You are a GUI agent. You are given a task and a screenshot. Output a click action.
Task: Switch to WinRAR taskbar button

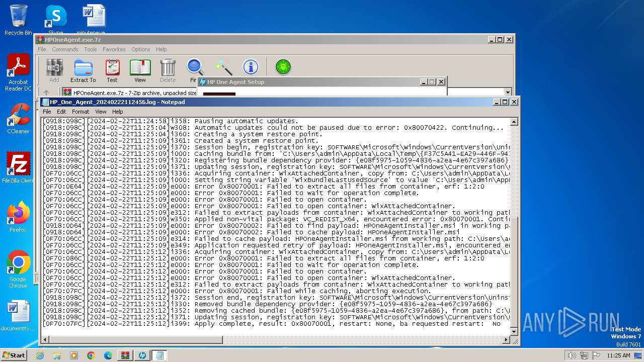click(125, 355)
